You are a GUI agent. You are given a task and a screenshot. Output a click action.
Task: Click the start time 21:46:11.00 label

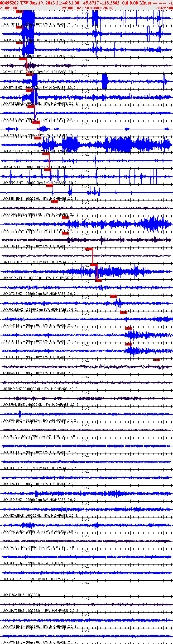(x=9, y=8)
